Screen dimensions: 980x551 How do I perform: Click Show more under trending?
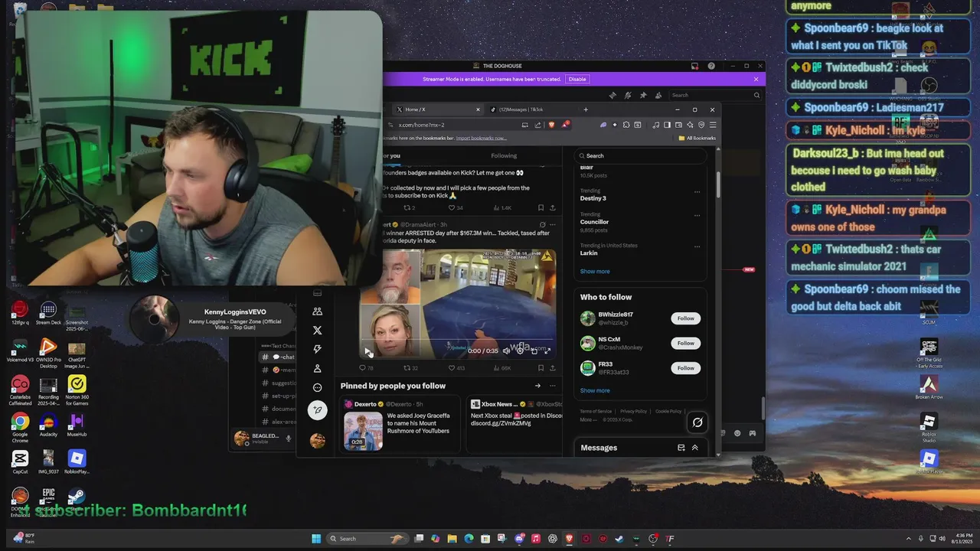595,272
